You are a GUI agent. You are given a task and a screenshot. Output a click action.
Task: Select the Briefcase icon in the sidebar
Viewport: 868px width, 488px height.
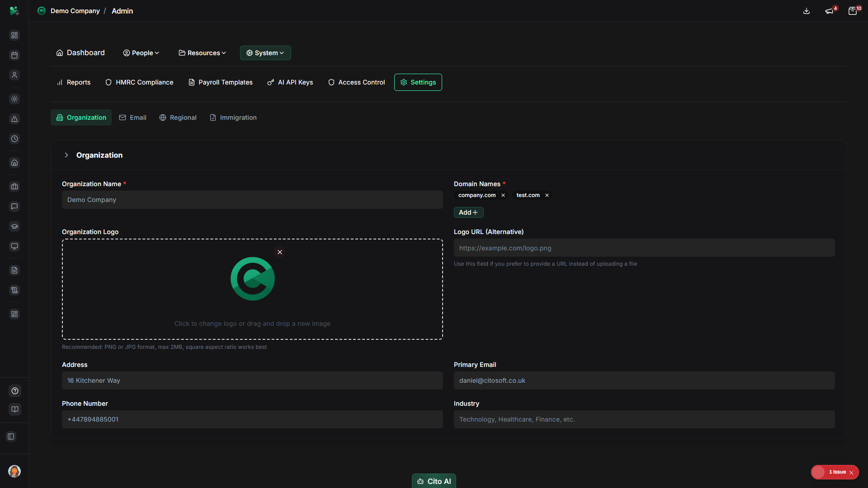click(14, 186)
